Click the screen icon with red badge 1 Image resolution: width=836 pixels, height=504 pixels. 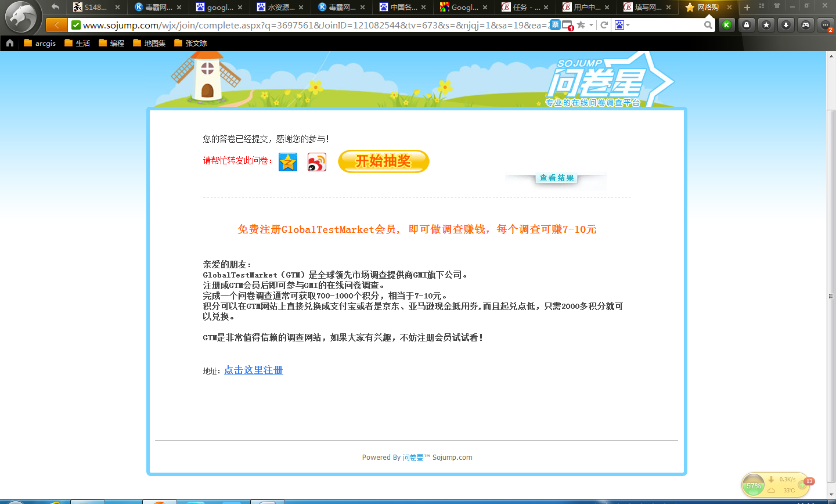tap(568, 26)
